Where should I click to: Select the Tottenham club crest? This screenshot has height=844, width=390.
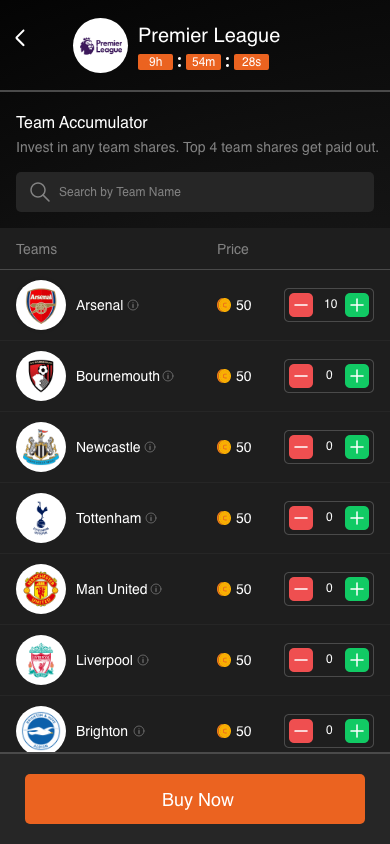(41, 518)
